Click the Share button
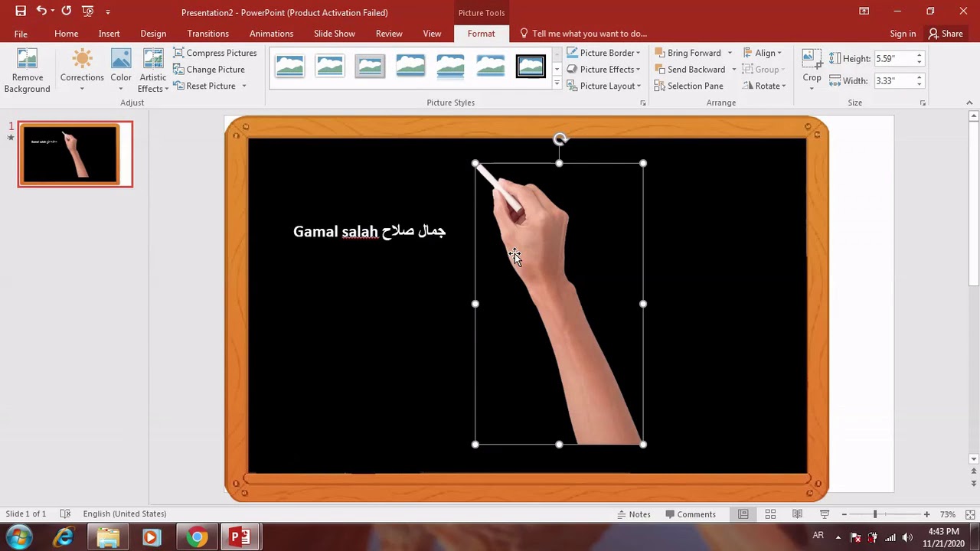 [x=946, y=34]
